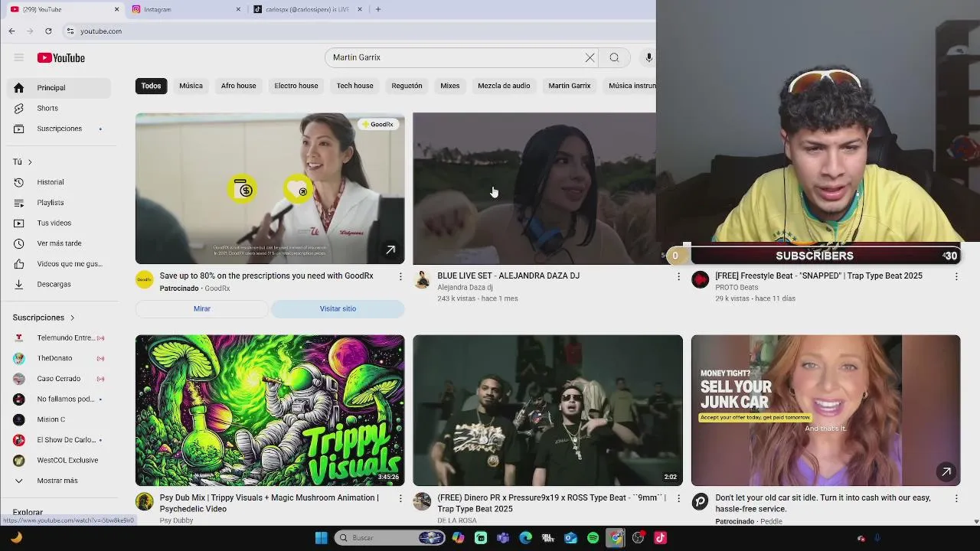Open the Telemundo Entre... channel
980x551 pixels.
(x=59, y=337)
